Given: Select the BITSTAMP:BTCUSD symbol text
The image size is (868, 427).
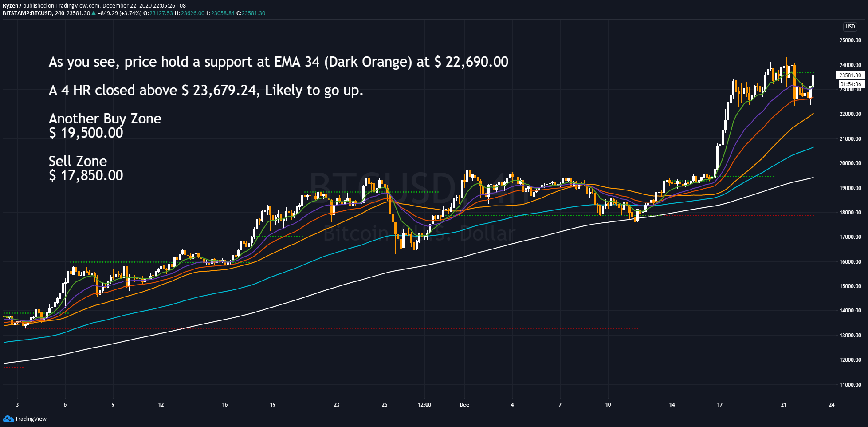Looking at the screenshot, I should (x=27, y=13).
